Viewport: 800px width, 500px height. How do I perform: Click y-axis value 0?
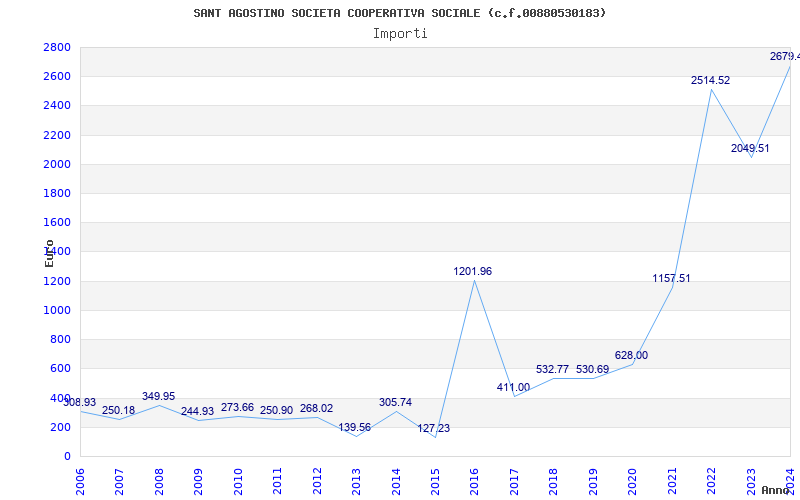(x=67, y=456)
